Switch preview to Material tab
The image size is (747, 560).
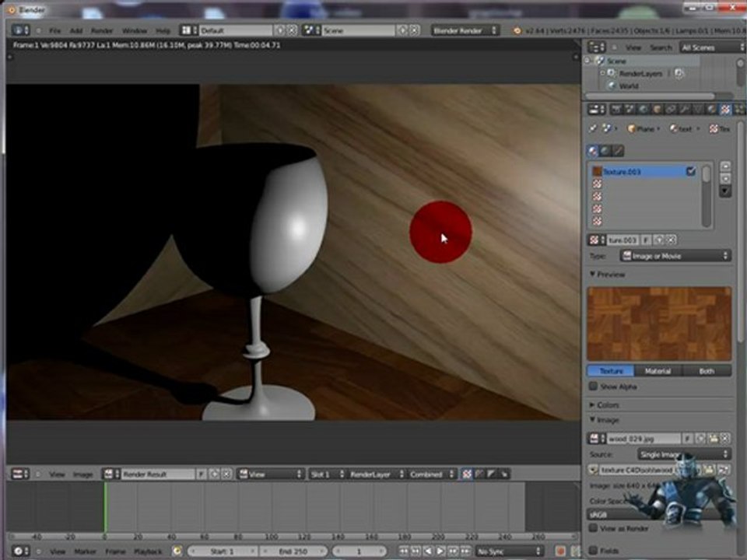coord(658,371)
